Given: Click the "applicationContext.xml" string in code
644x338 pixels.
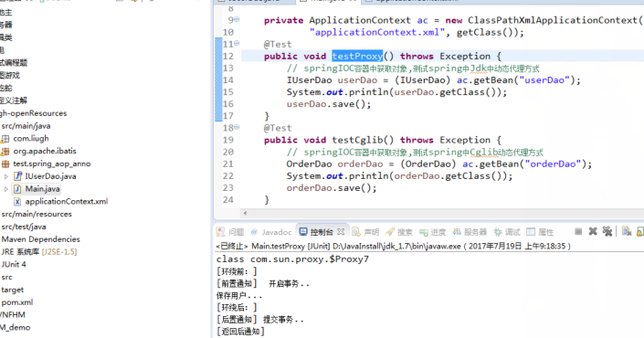Looking at the screenshot, I should coord(377,32).
